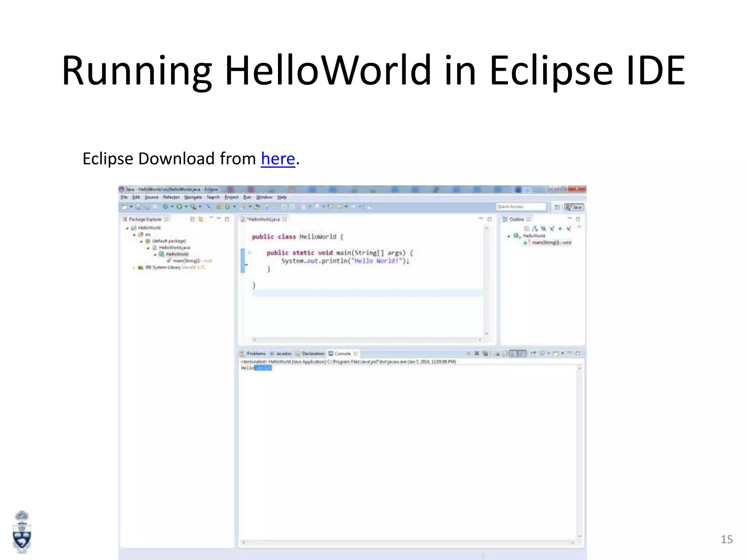Click Remove Launch icon in Console toolbar
Viewport: 747px width, 560px height.
click(476, 353)
